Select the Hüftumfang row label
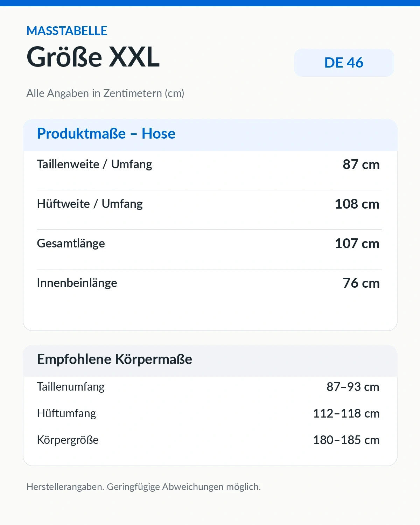420x525 pixels. (x=66, y=413)
